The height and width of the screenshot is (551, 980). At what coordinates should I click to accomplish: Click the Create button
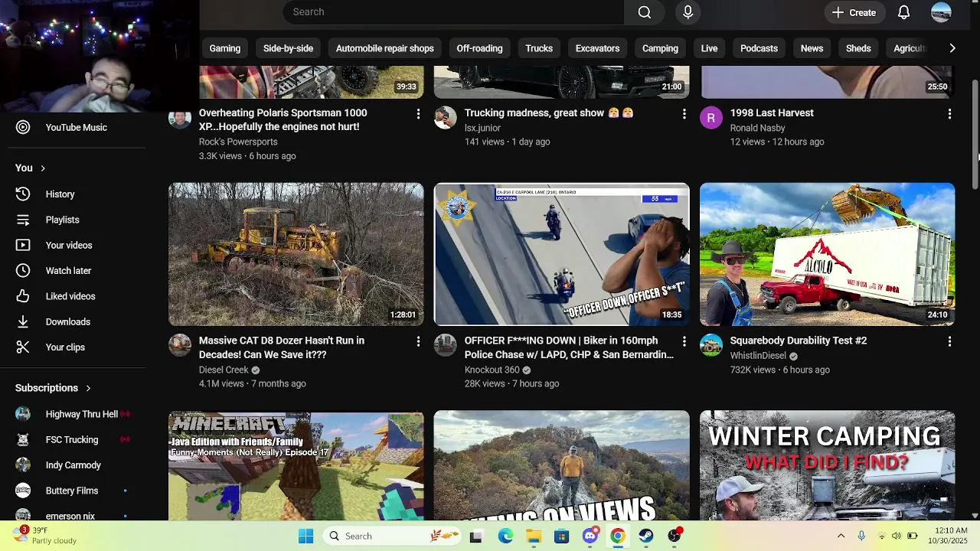pyautogui.click(x=854, y=12)
